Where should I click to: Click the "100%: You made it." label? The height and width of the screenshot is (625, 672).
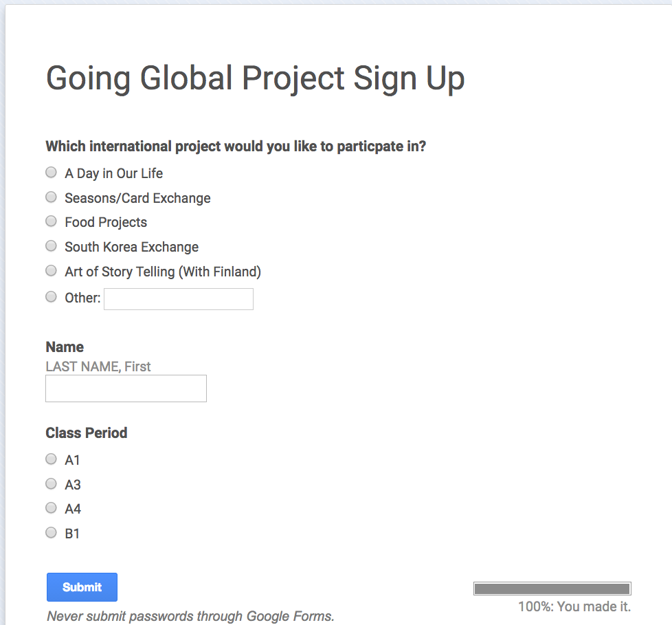pyautogui.click(x=574, y=606)
